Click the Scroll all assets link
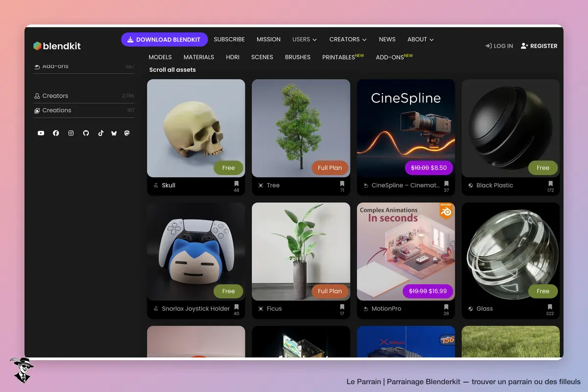Viewport: 588px width, 392px height. click(172, 70)
